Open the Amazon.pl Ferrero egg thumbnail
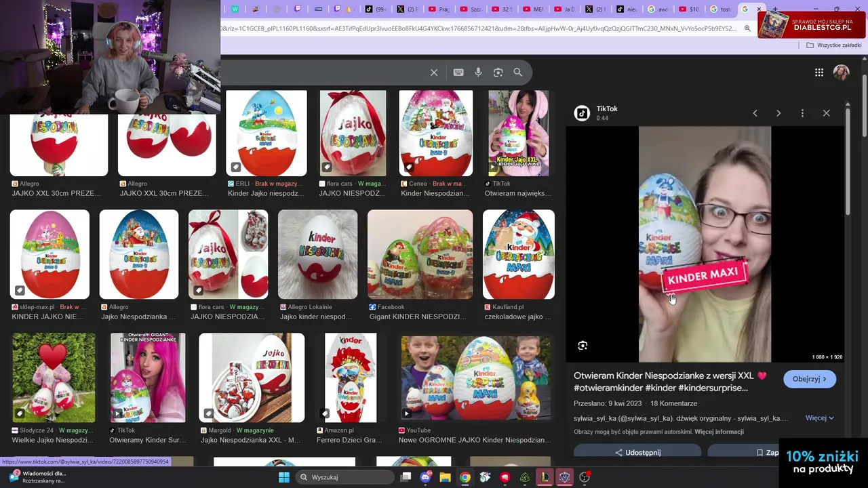 point(351,378)
